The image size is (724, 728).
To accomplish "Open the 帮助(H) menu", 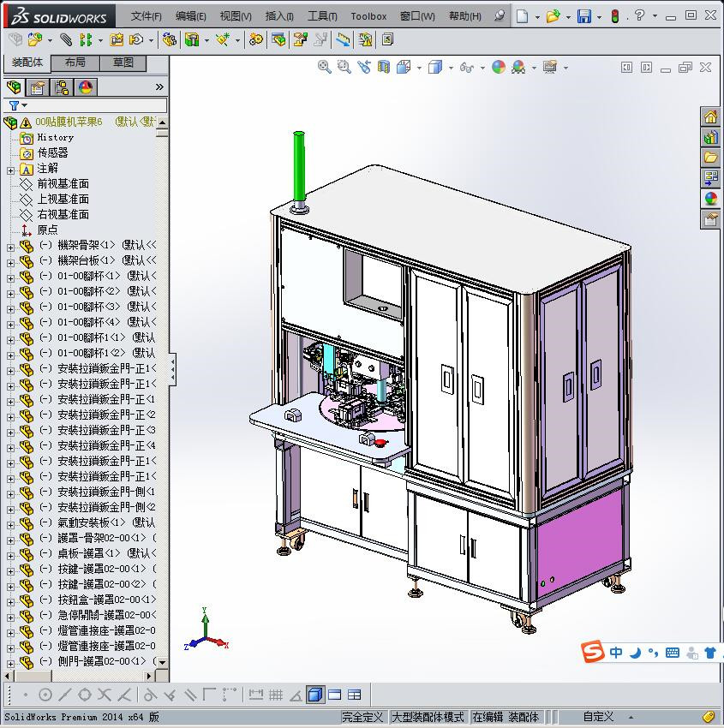I will 465,16.
